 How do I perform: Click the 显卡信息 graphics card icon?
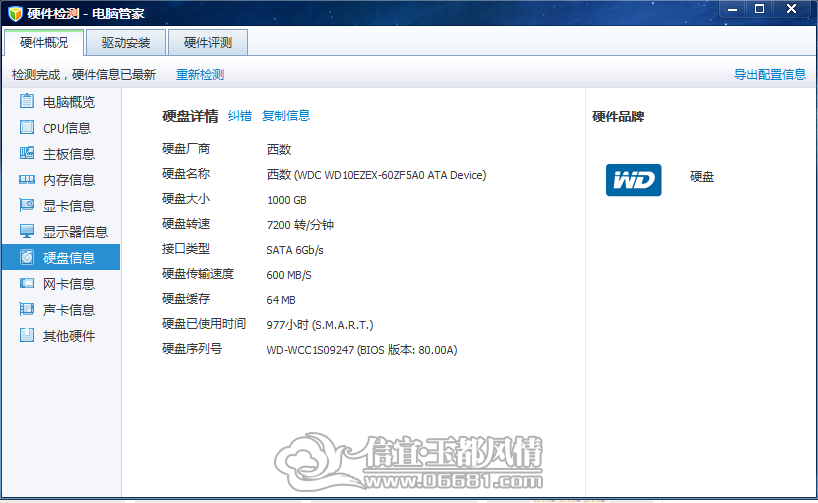tap(27, 205)
